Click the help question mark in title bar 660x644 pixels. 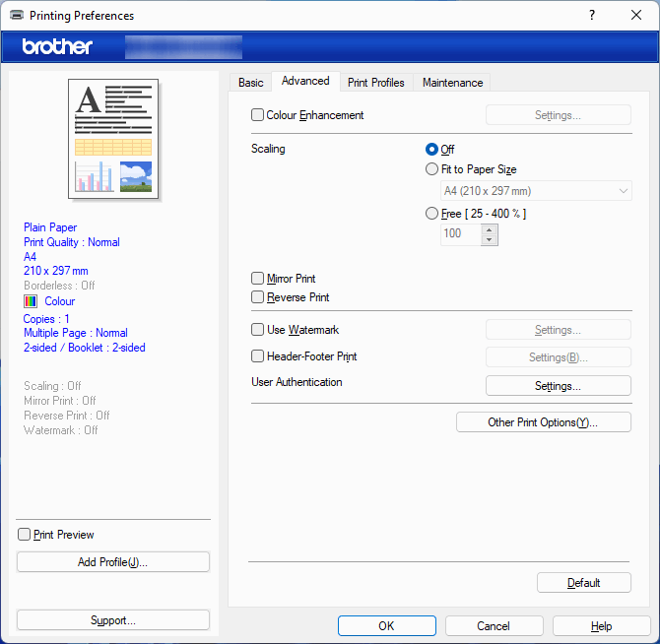coord(592,15)
